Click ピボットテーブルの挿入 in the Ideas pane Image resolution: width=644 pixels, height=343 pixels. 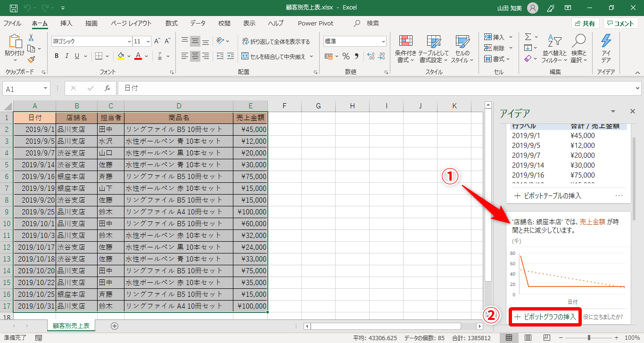548,196
